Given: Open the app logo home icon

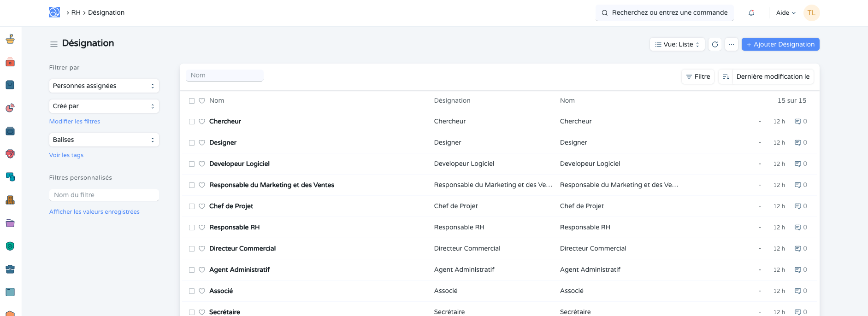Looking at the screenshot, I should coord(54,12).
